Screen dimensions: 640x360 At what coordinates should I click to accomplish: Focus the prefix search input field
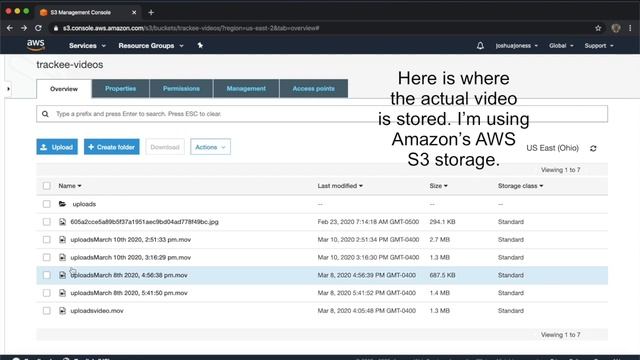322,114
